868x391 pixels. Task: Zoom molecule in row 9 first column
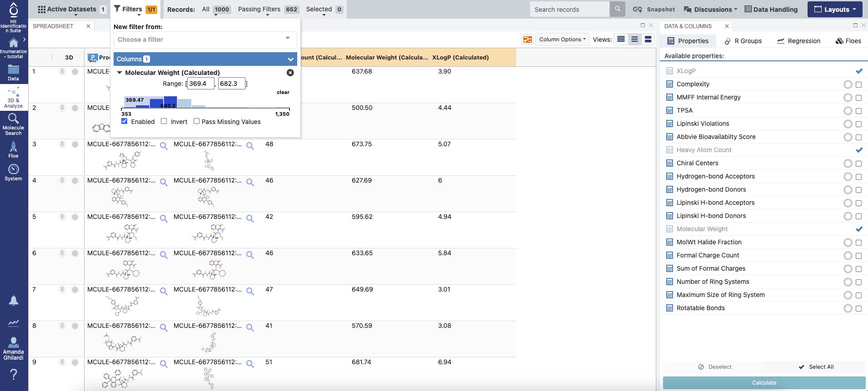164,364
